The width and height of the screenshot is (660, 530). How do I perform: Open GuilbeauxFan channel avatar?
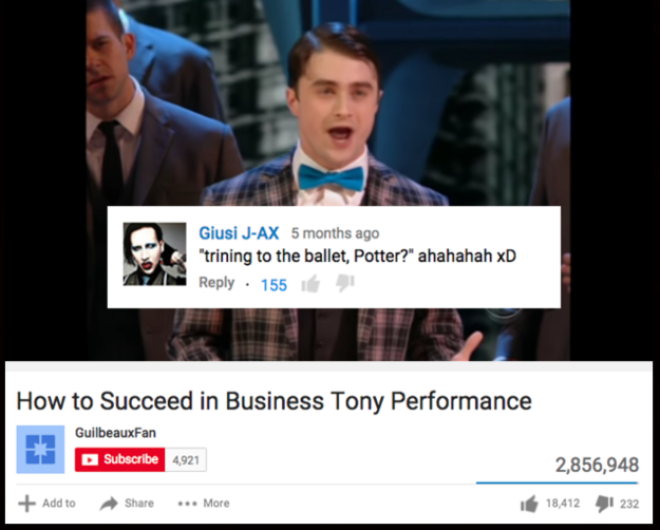point(40,449)
